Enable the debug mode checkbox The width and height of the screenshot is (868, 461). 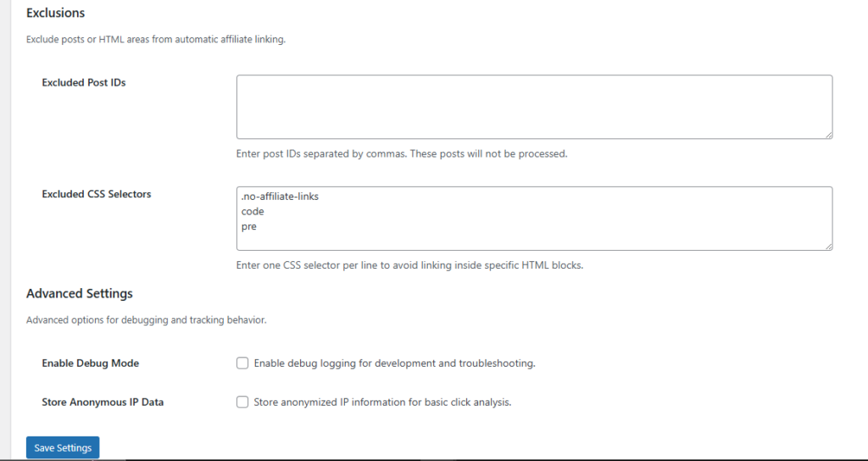242,364
